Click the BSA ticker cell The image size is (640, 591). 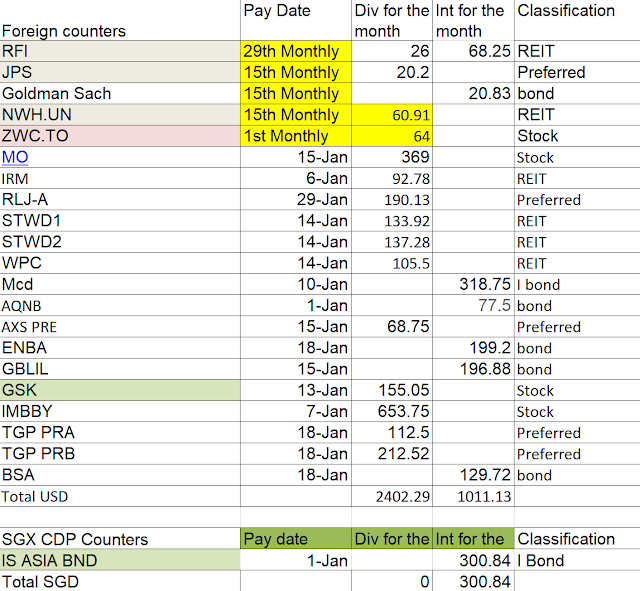pyautogui.click(x=120, y=475)
